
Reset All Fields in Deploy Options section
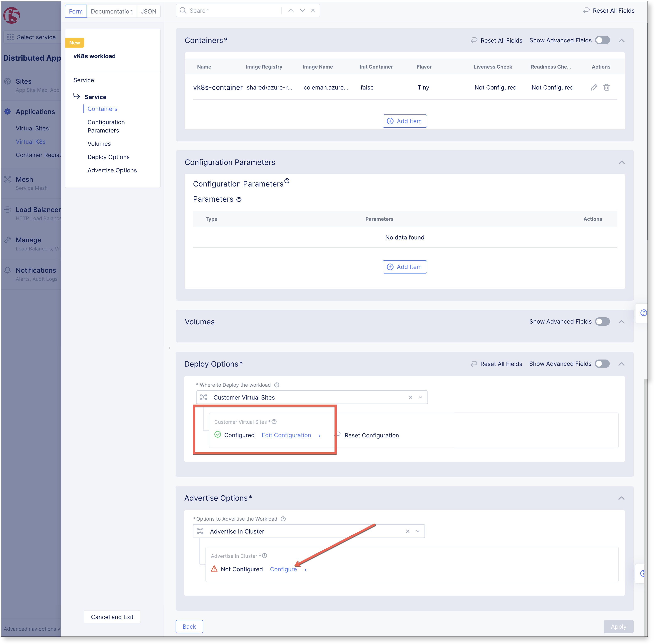pyautogui.click(x=496, y=364)
